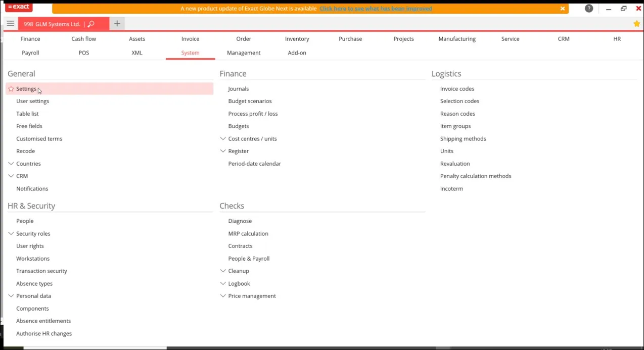Open Journals under Finance

click(x=238, y=88)
